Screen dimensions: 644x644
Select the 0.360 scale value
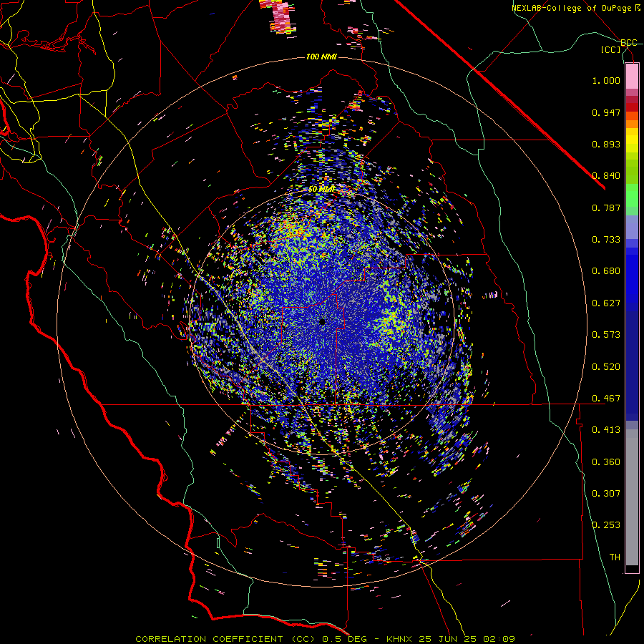606,462
